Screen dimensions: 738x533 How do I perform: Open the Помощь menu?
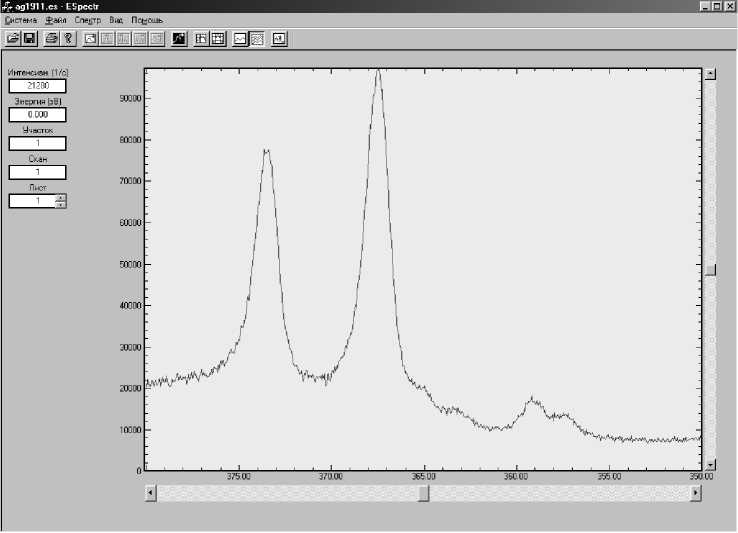[x=147, y=20]
